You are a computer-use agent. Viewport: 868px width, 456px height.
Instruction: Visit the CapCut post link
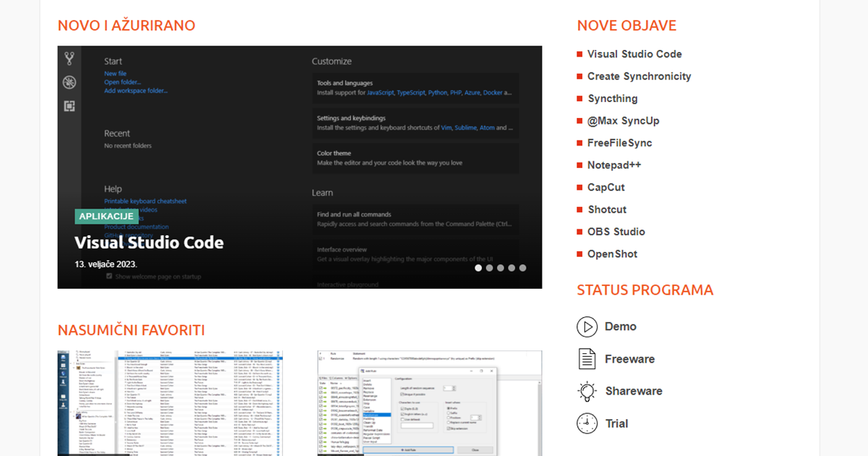click(605, 187)
